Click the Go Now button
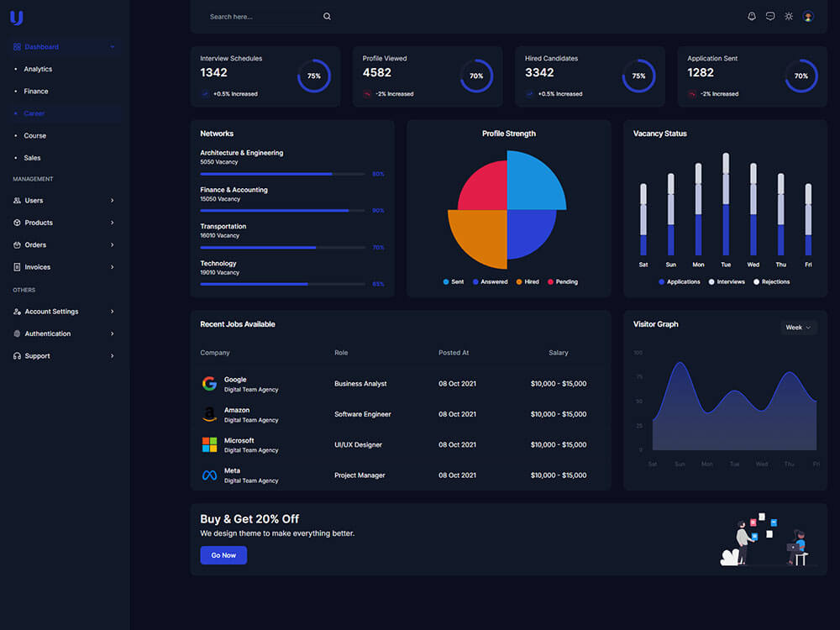This screenshot has height=630, width=840. tap(223, 555)
